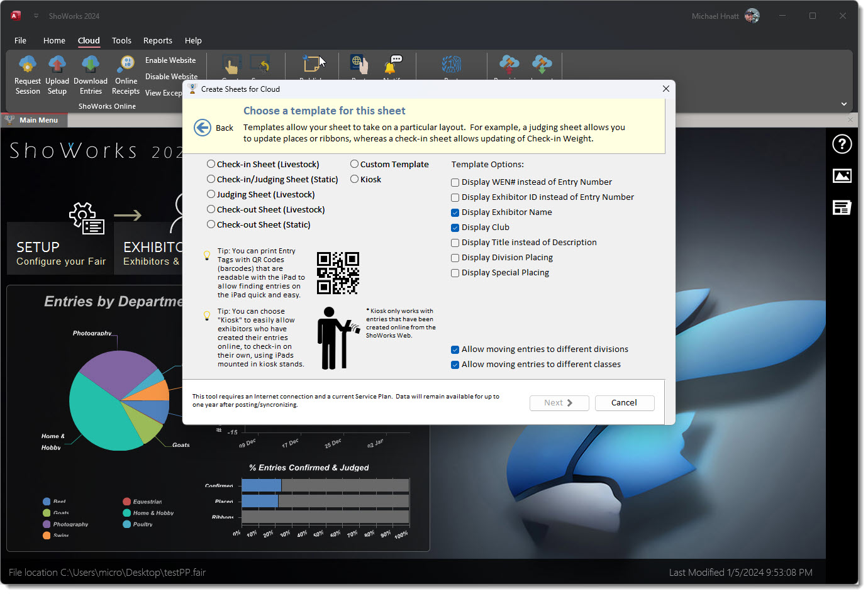Click Enable Website in ribbon

click(x=170, y=60)
